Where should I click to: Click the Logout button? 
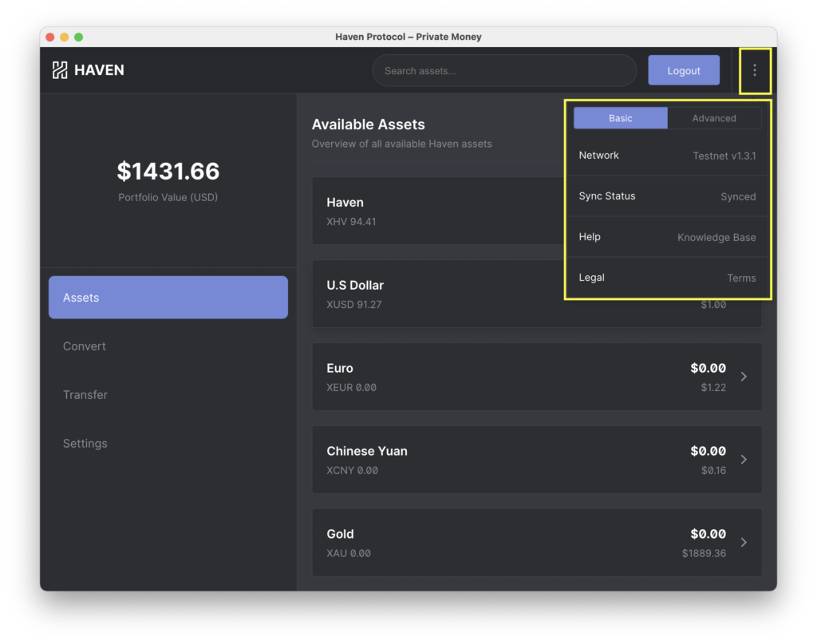coord(684,70)
